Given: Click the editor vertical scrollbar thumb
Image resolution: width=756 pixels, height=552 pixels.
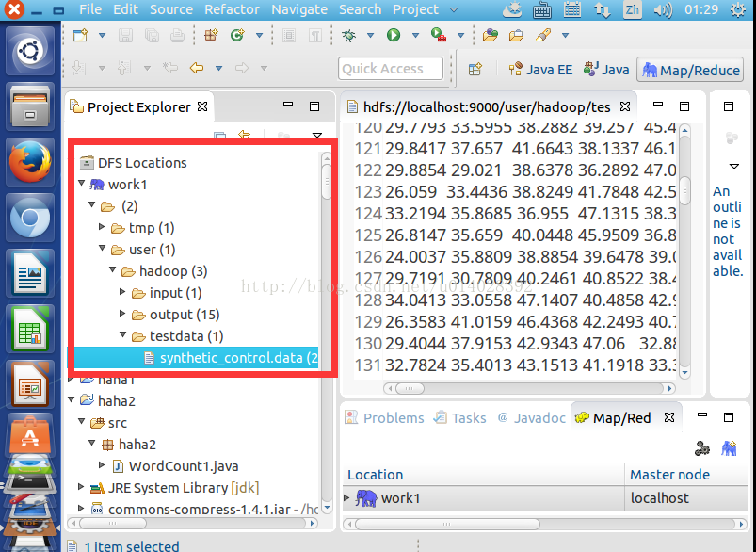Looking at the screenshot, I should click(684, 190).
